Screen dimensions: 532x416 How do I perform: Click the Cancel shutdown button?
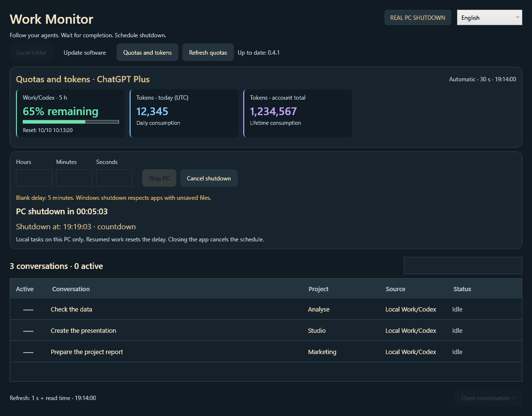pyautogui.click(x=208, y=178)
